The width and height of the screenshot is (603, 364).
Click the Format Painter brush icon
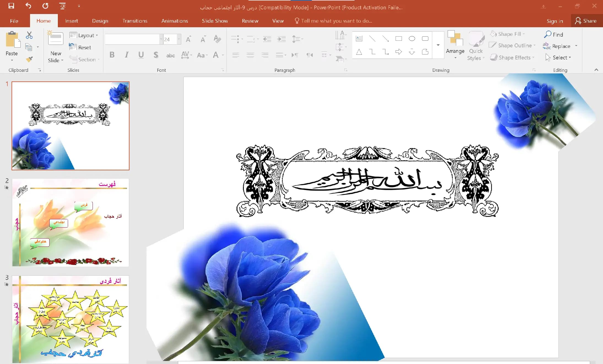click(x=29, y=59)
